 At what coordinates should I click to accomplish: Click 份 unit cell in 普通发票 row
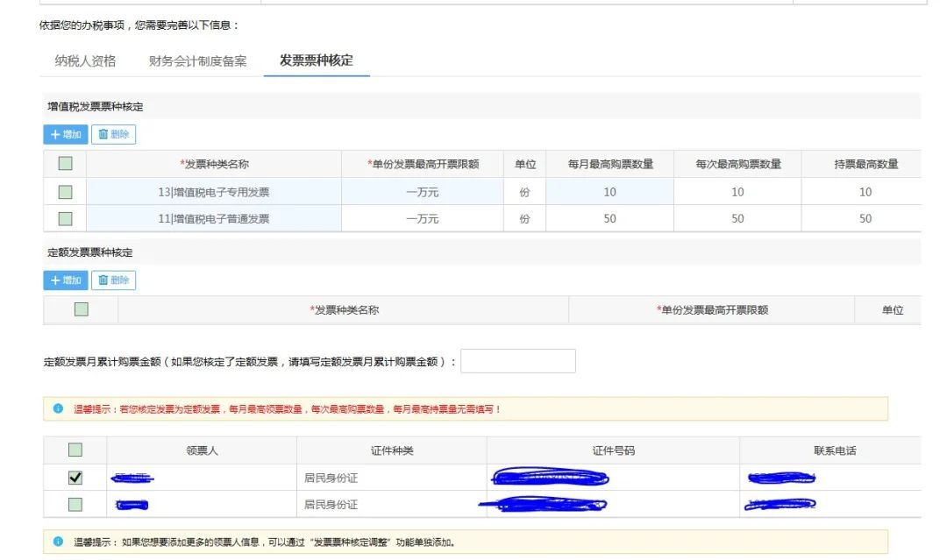coord(525,218)
